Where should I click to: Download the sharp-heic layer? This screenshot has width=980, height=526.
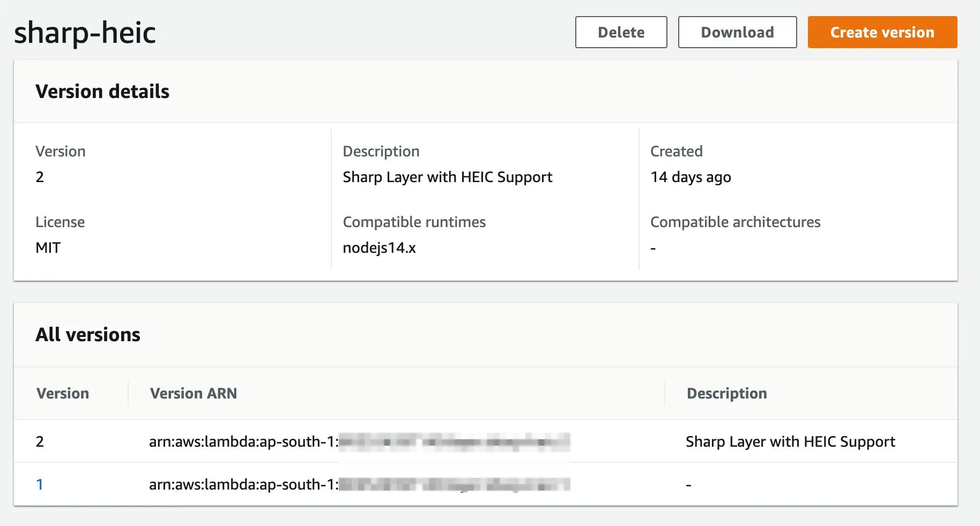tap(737, 32)
